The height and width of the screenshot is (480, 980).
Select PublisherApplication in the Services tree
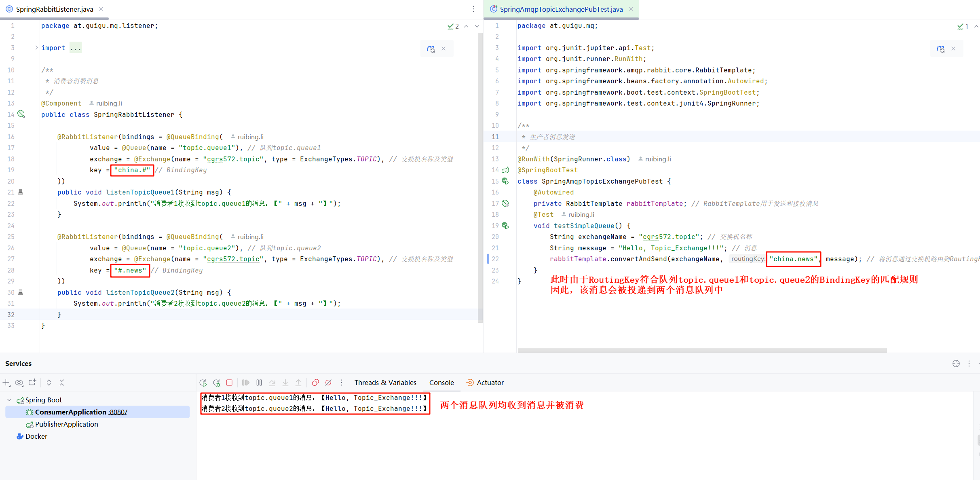[x=66, y=424]
